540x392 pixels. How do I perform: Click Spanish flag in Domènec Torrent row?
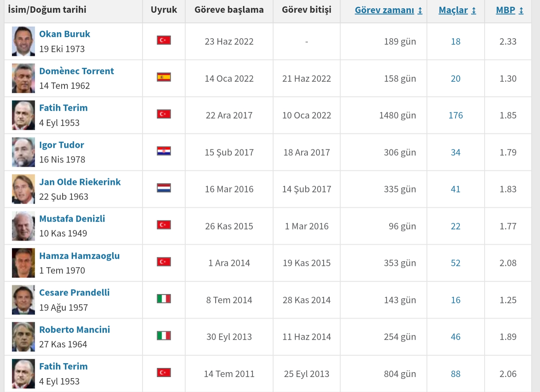[x=164, y=77]
